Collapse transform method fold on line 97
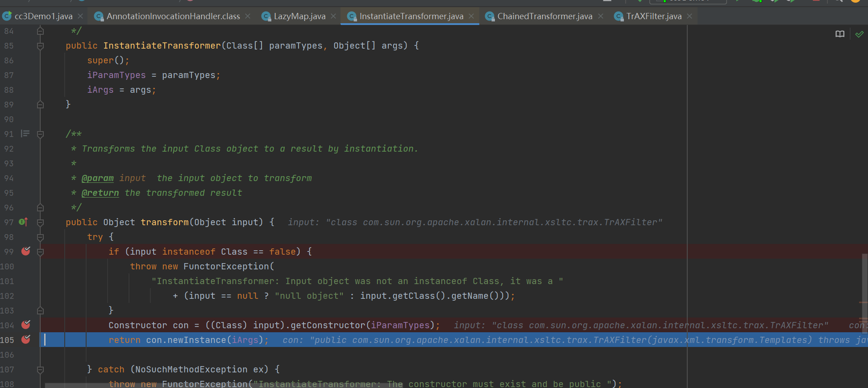Screen dimensions: 868x388 coord(40,223)
